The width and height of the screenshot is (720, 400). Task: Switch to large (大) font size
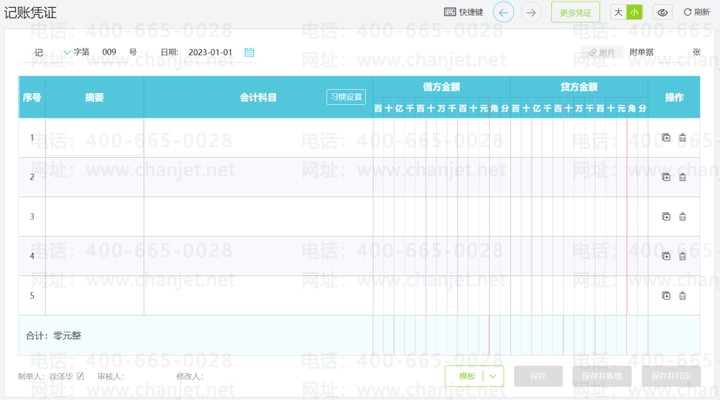619,12
